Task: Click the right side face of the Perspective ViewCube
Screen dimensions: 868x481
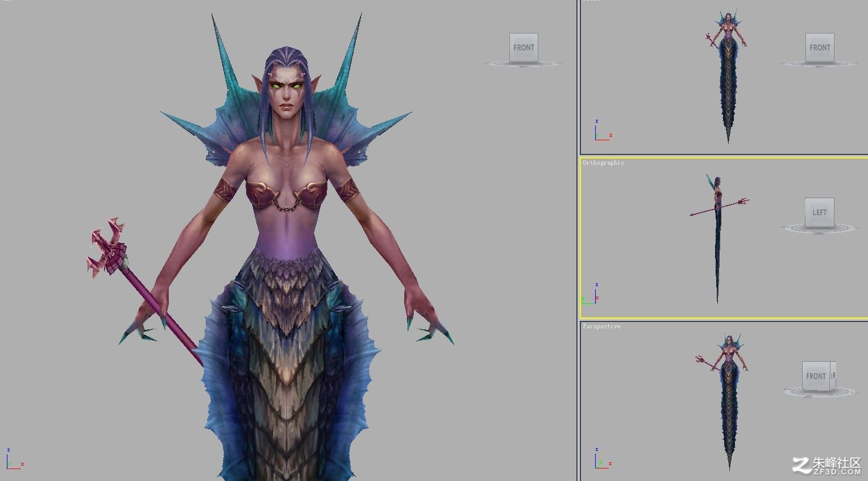Action: (x=833, y=375)
